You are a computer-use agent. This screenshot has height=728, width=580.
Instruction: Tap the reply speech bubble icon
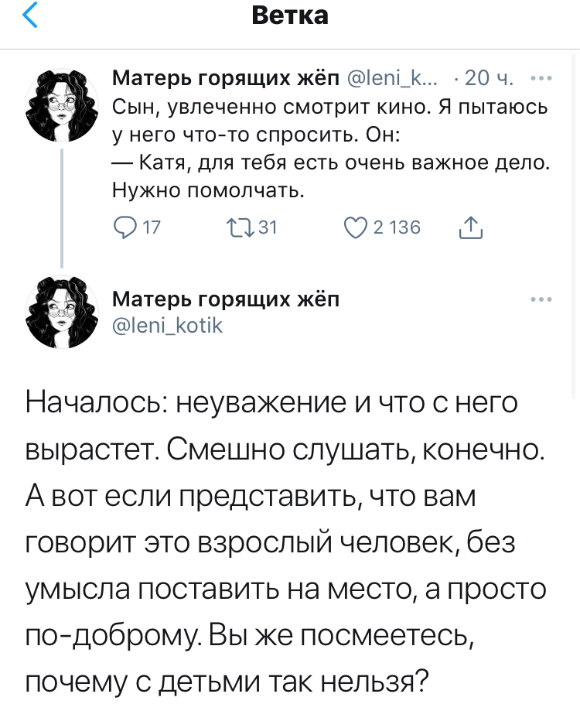coord(125,227)
